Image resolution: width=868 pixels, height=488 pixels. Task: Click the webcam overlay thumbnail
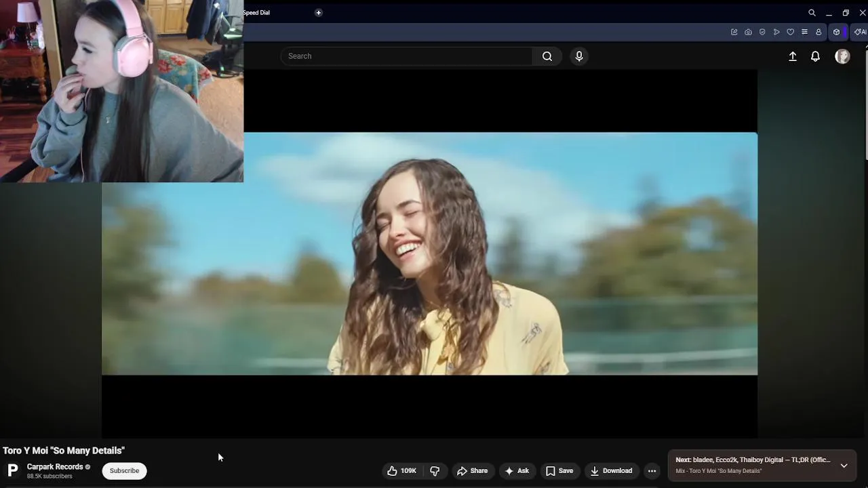coord(121,91)
